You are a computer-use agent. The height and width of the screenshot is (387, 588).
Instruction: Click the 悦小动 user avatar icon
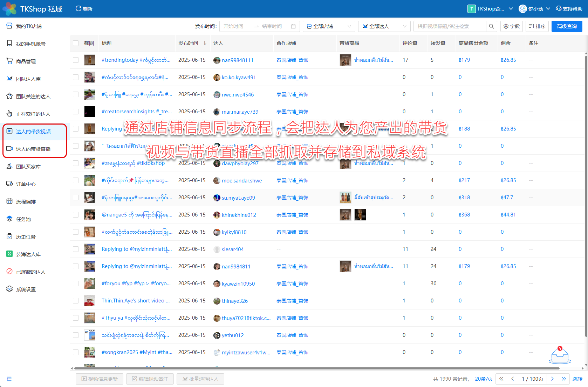tap(523, 8)
